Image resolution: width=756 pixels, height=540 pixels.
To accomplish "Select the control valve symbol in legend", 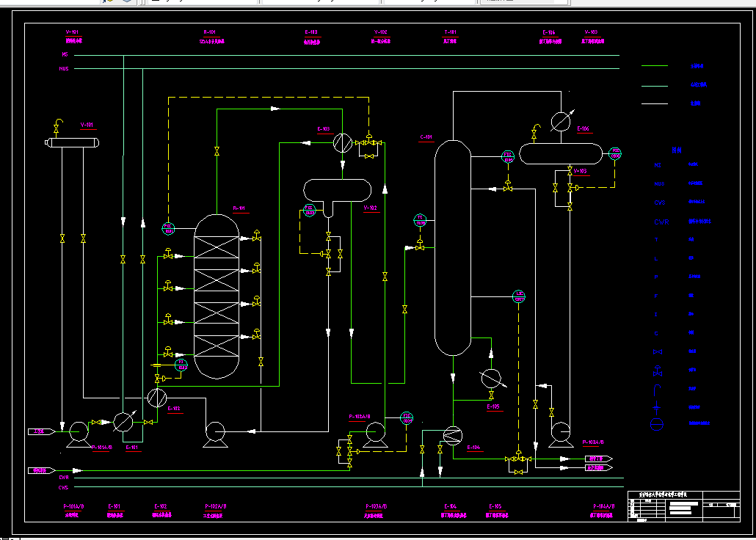I will 658,371.
